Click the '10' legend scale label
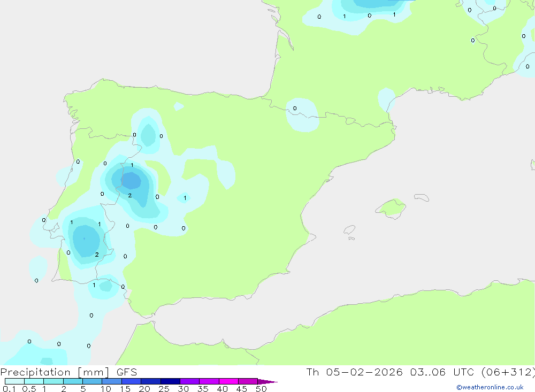The width and height of the screenshot is (535, 392). point(106,389)
